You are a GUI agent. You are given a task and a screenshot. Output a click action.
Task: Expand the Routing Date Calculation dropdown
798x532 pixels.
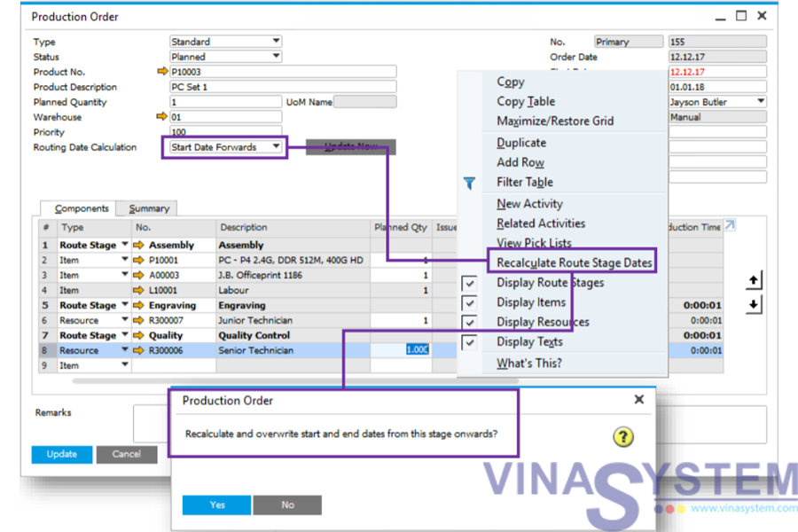tap(275, 147)
